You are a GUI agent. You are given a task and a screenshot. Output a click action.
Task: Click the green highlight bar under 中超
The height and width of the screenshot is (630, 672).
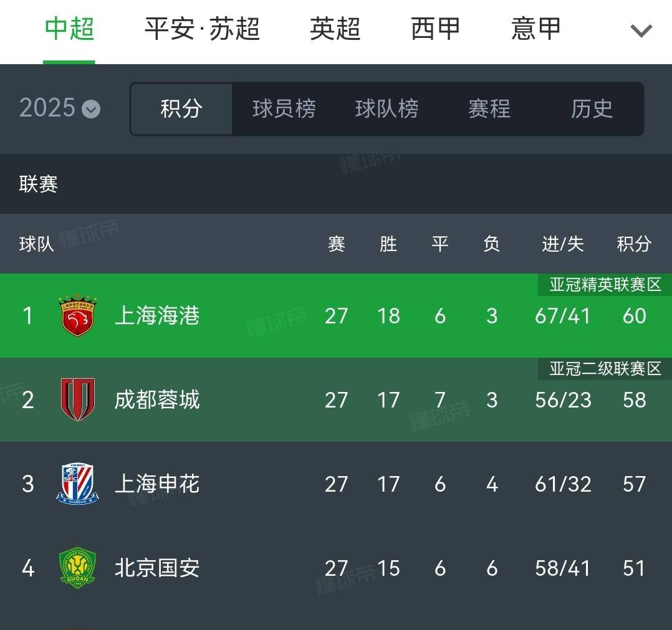(69, 61)
